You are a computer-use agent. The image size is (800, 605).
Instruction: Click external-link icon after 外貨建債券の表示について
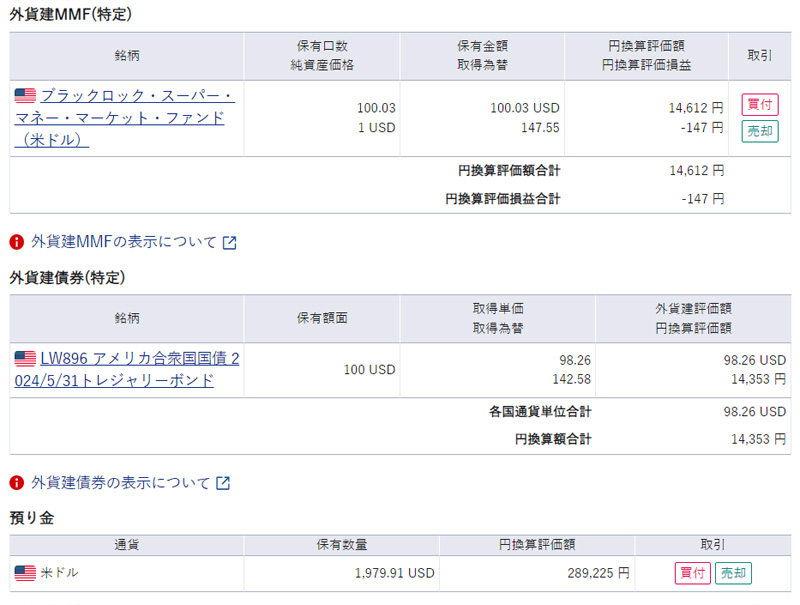pos(223,483)
